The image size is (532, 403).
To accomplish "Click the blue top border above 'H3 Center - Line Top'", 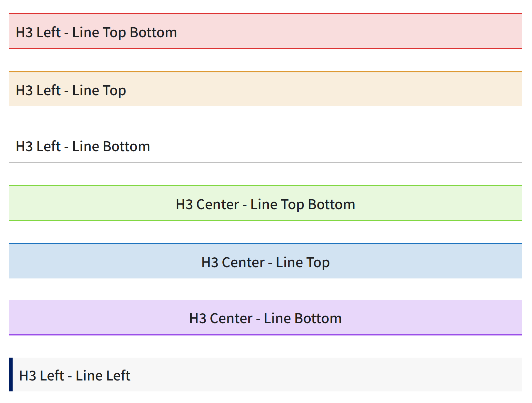I will tap(265, 244).
